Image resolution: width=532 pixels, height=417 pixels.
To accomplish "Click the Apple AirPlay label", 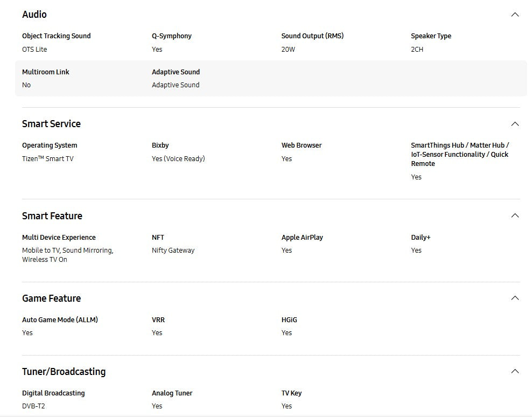I will coord(302,238).
